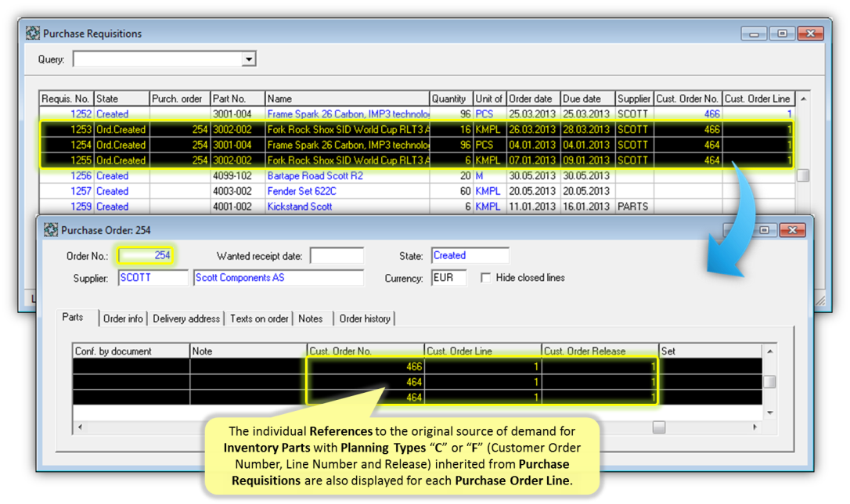Maximize the Purchase Requisitions window
This screenshot has height=504, width=850.
(x=782, y=34)
